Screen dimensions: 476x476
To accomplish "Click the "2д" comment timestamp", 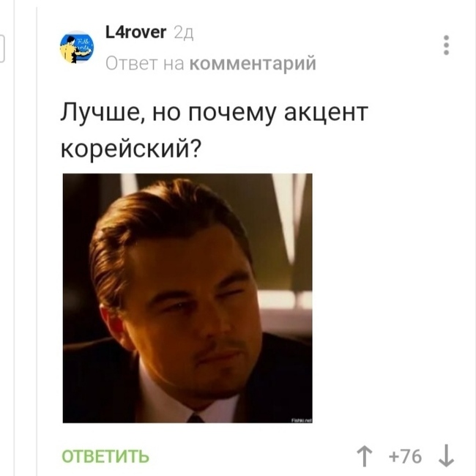I will 184,33.
